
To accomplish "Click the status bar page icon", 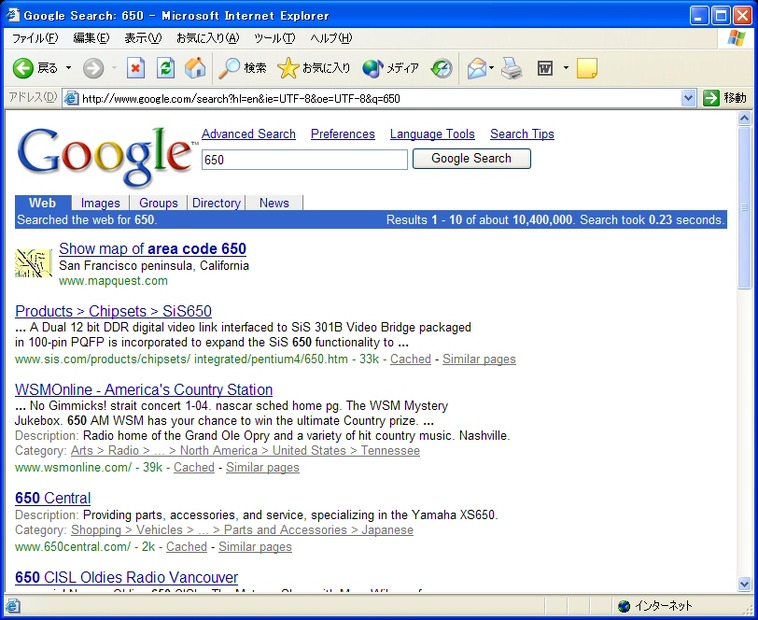I will (13, 606).
